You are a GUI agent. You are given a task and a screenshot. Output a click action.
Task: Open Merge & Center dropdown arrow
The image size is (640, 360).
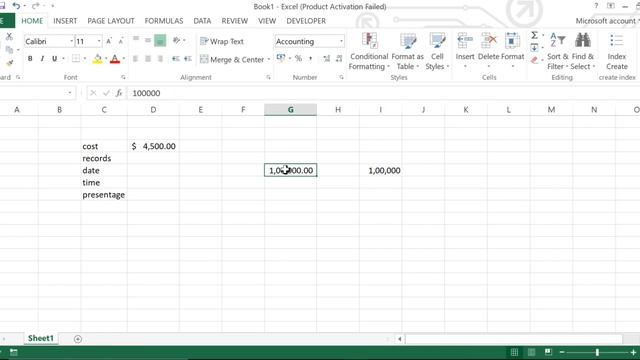tap(269, 60)
